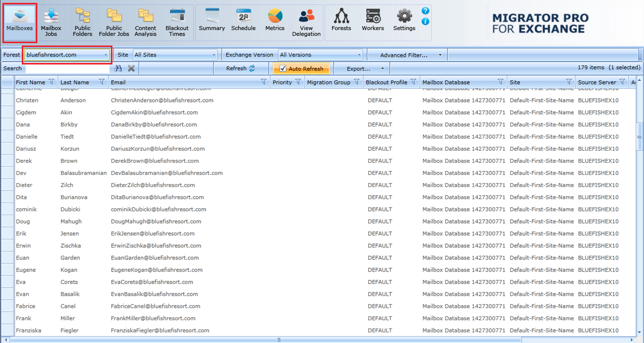Viewport: 644px width, 343px height.
Task: Click the binoculars search icon
Action: click(x=118, y=69)
